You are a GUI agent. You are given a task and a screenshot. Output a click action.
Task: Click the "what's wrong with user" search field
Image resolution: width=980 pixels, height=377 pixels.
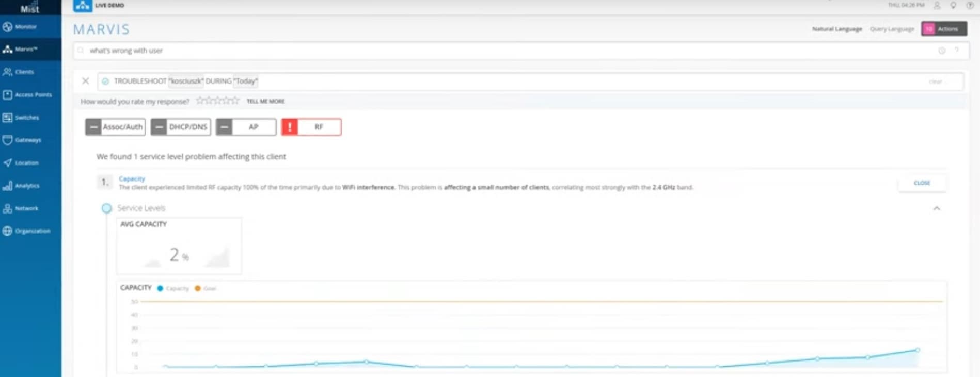coord(521,51)
